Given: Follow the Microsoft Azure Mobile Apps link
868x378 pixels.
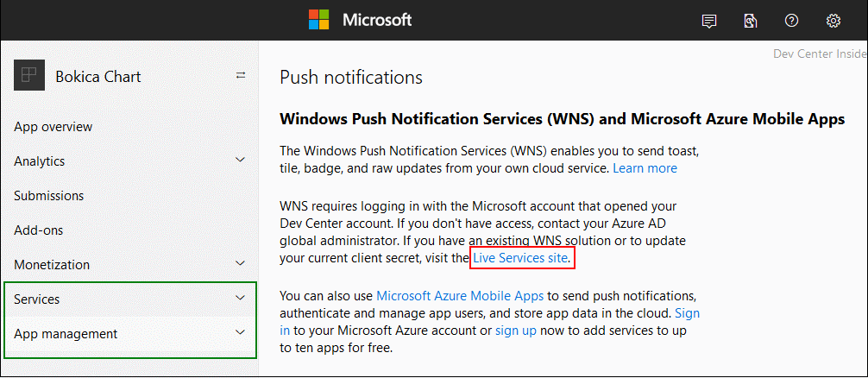Looking at the screenshot, I should click(x=460, y=296).
